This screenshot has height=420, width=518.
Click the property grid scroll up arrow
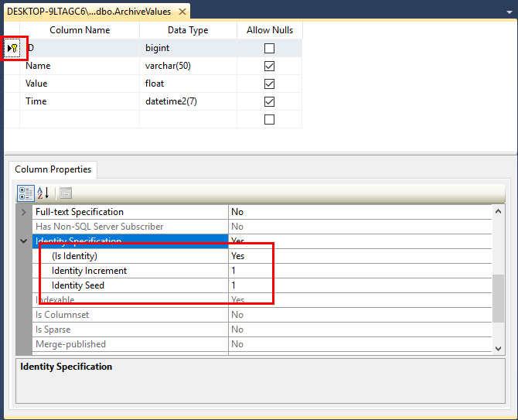[x=499, y=211]
